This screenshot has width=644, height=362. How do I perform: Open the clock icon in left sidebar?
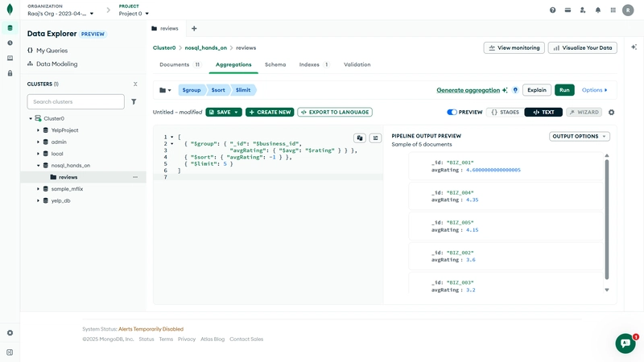[x=10, y=43]
